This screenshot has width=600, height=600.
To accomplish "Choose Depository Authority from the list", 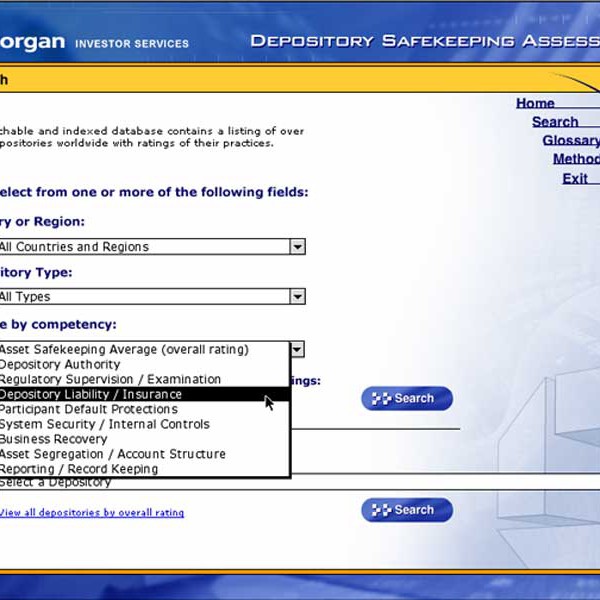I will click(x=60, y=365).
